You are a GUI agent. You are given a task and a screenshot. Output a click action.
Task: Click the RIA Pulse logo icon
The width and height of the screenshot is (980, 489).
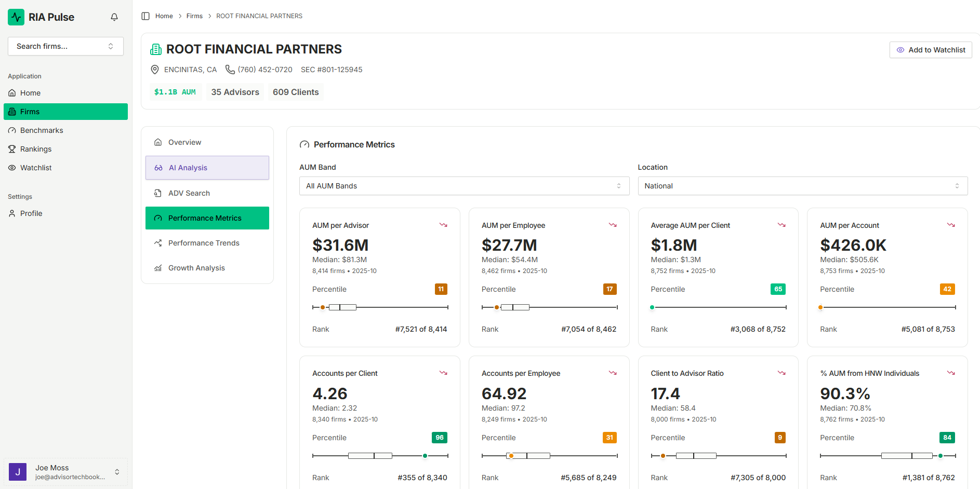[16, 17]
